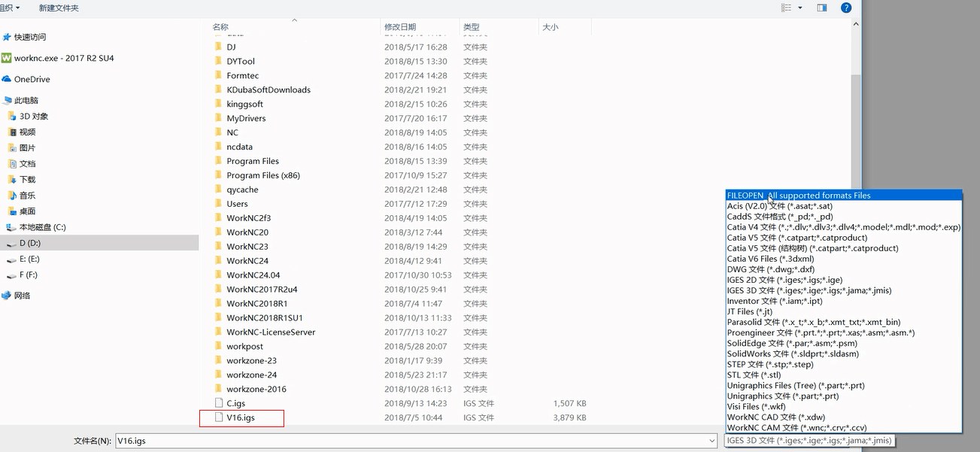Toggle the preview pane icon
980x452 pixels.
822,8
